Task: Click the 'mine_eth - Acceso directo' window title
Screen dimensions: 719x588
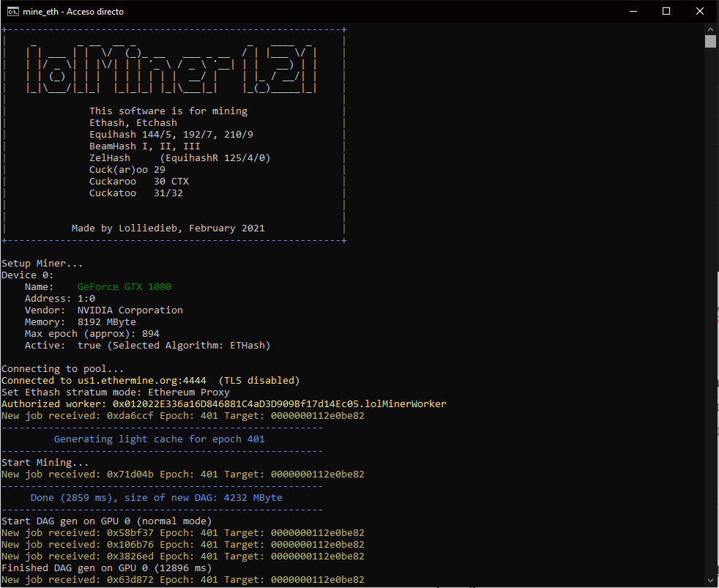Action: [x=73, y=12]
